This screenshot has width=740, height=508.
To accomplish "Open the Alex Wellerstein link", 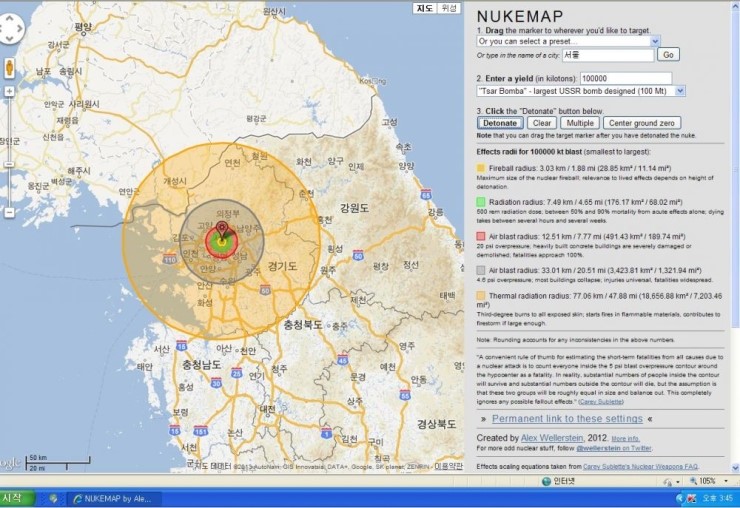I will (552, 438).
